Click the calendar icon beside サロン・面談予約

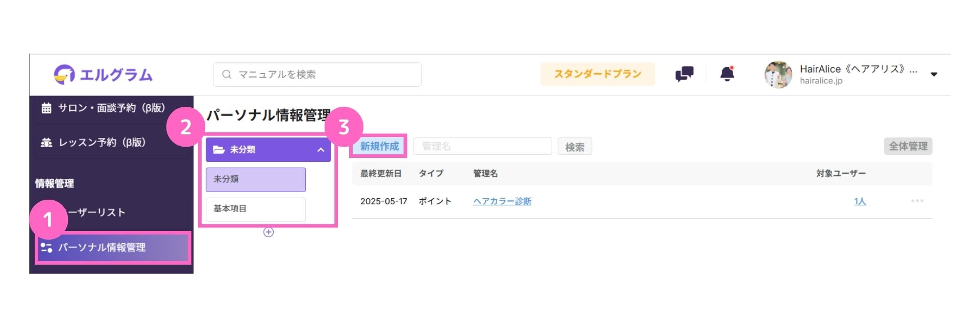pyautogui.click(x=46, y=108)
